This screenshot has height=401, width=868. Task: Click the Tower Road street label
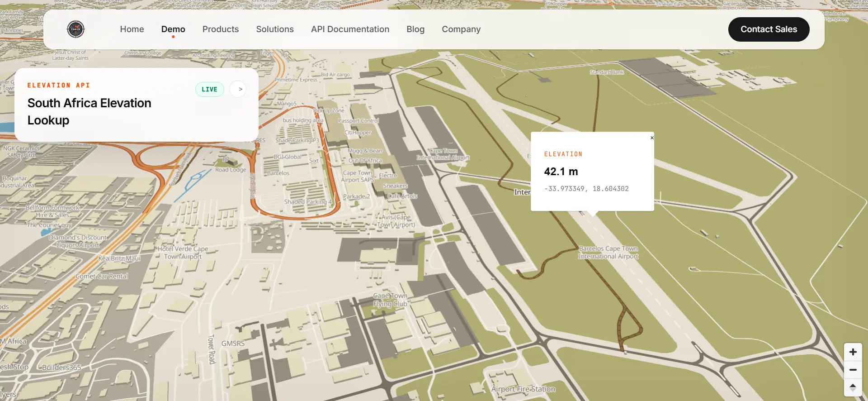(x=211, y=349)
